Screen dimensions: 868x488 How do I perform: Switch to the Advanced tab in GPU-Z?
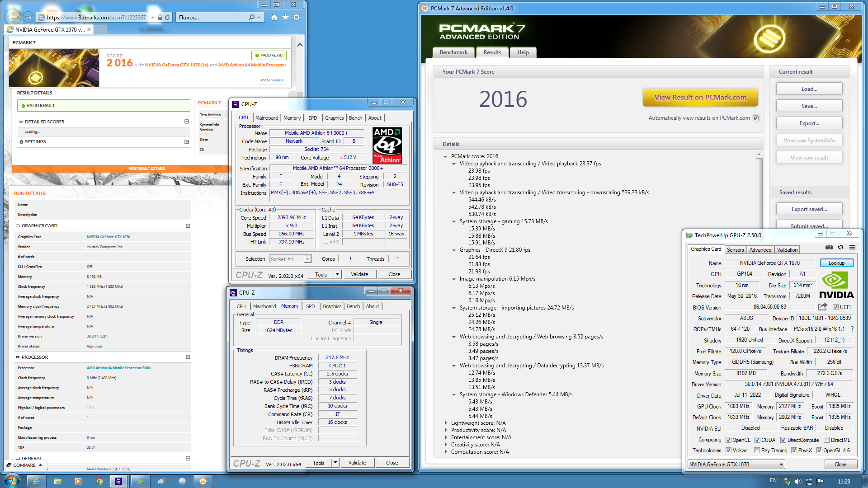760,250
